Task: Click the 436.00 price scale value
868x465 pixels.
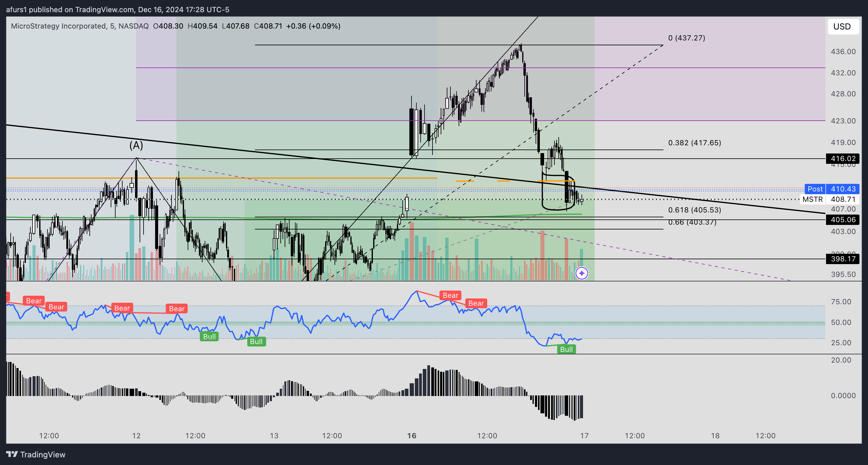Action: pos(843,52)
